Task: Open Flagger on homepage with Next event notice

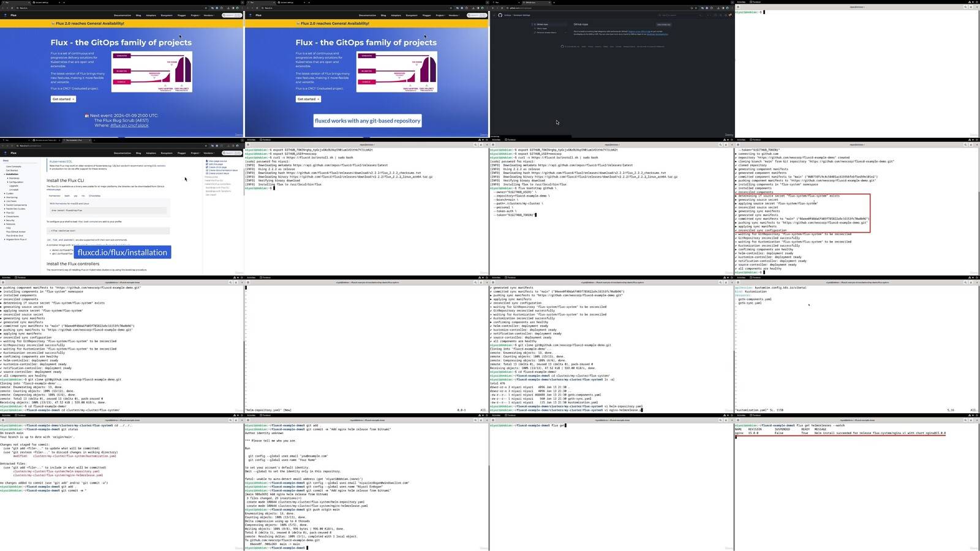Action: coord(181,15)
